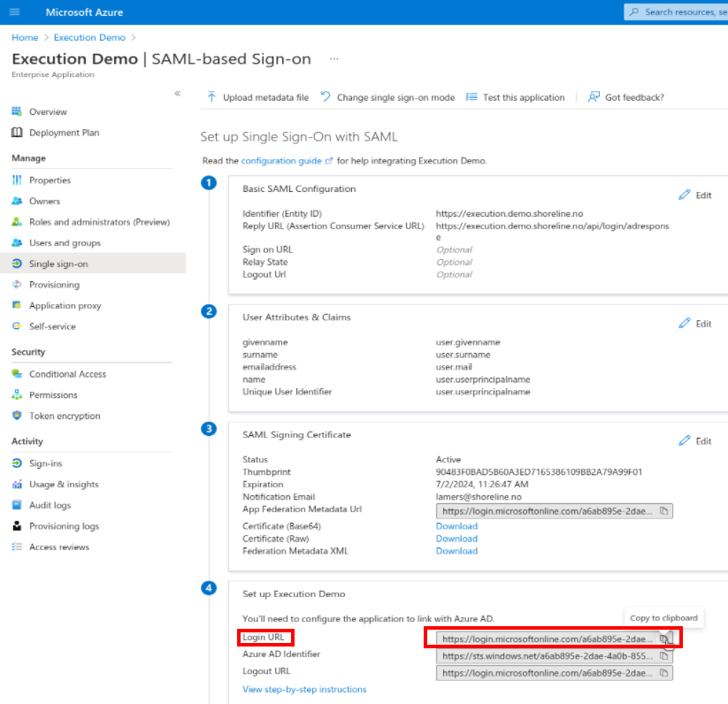This screenshot has height=704, width=728.
Task: Click the Search resources box
Action: tap(677, 12)
